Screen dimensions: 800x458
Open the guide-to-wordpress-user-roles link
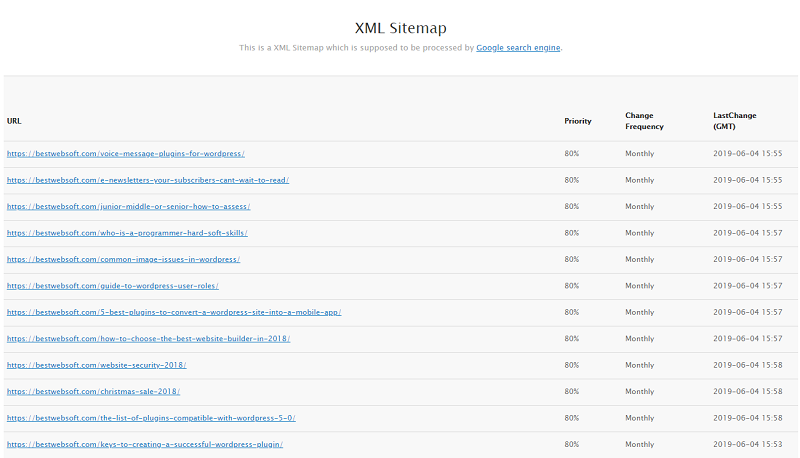113,286
